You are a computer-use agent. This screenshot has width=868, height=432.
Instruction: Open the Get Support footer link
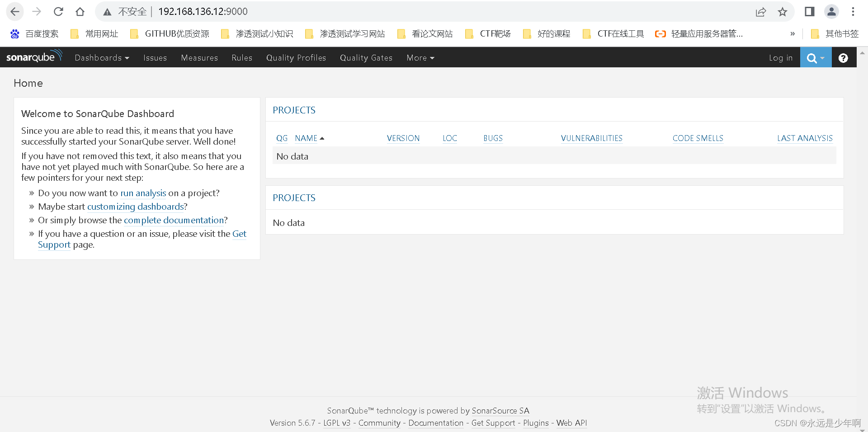pos(493,423)
